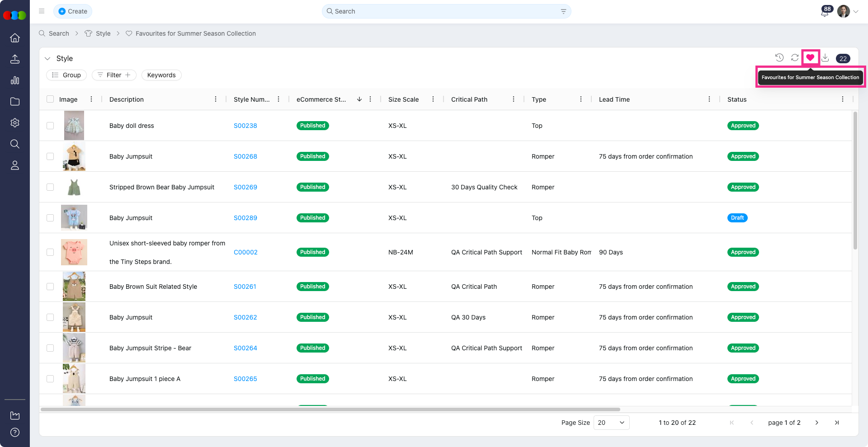Open the bar chart analytics sidebar icon

click(x=15, y=80)
